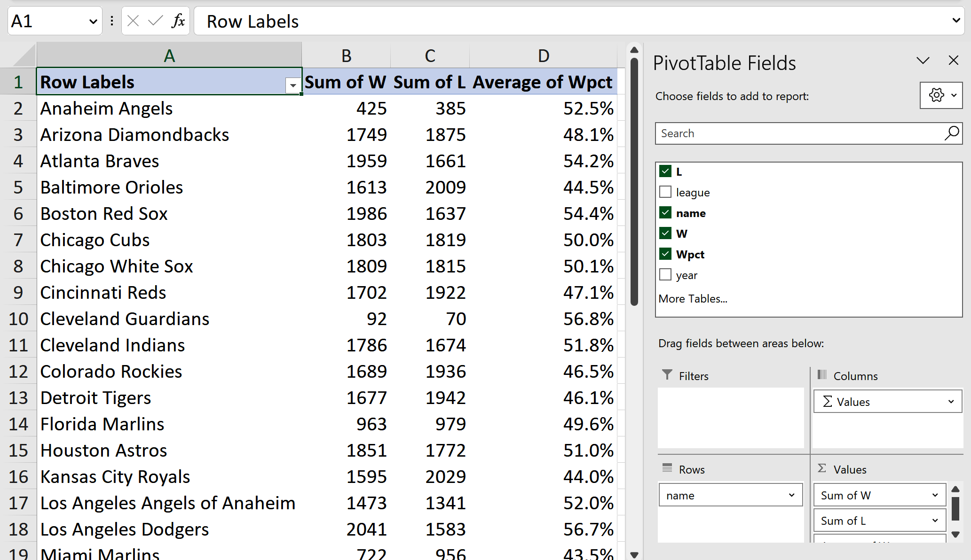The width and height of the screenshot is (971, 560).
Task: Click the 2041 wins value cell
Action: coord(346,529)
